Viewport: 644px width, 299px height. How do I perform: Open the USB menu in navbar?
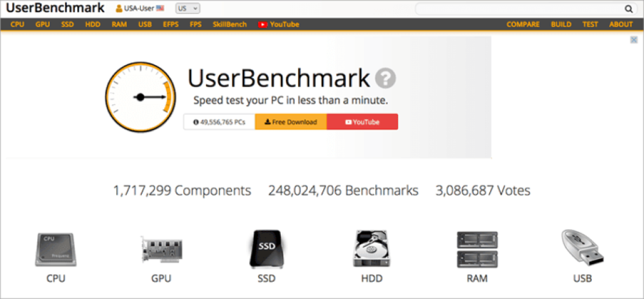pyautogui.click(x=145, y=25)
